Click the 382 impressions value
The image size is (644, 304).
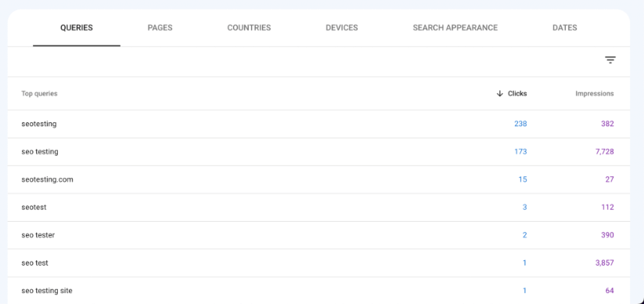(x=607, y=124)
